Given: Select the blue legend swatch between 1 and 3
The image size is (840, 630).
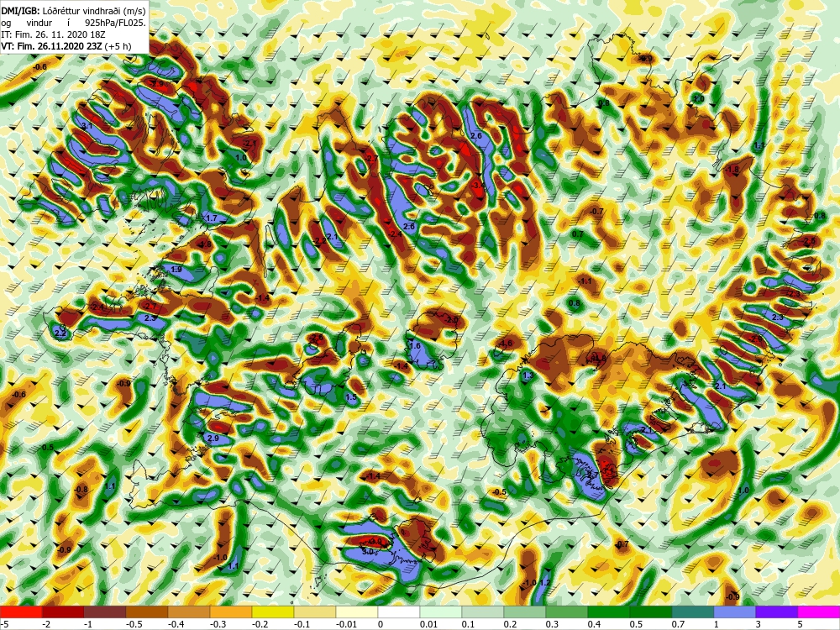Looking at the screenshot, I should tap(735, 612).
